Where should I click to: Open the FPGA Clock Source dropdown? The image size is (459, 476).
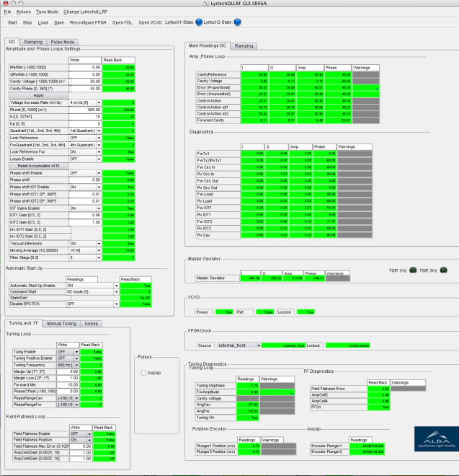tap(239, 345)
